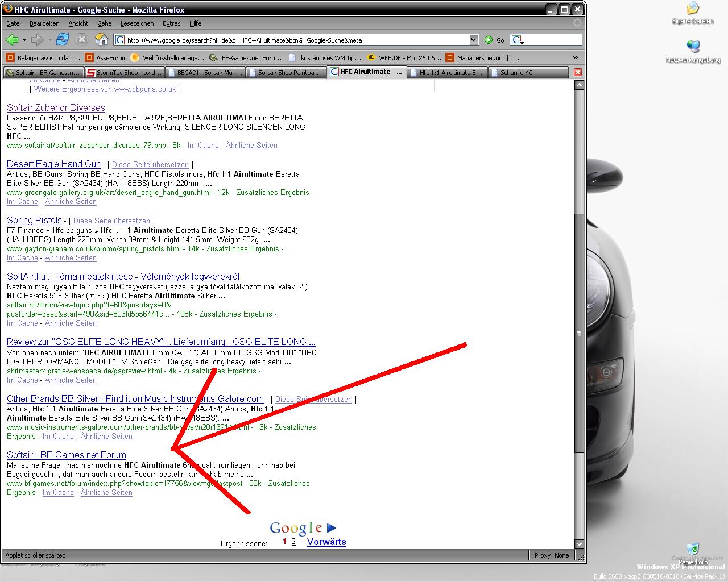This screenshot has width=728, height=582.
Task: Open Im Cache for softair.at result
Action: pos(203,145)
